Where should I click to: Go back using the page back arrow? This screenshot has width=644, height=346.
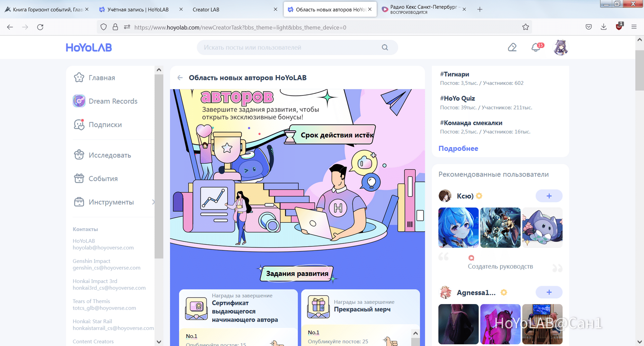coord(180,78)
